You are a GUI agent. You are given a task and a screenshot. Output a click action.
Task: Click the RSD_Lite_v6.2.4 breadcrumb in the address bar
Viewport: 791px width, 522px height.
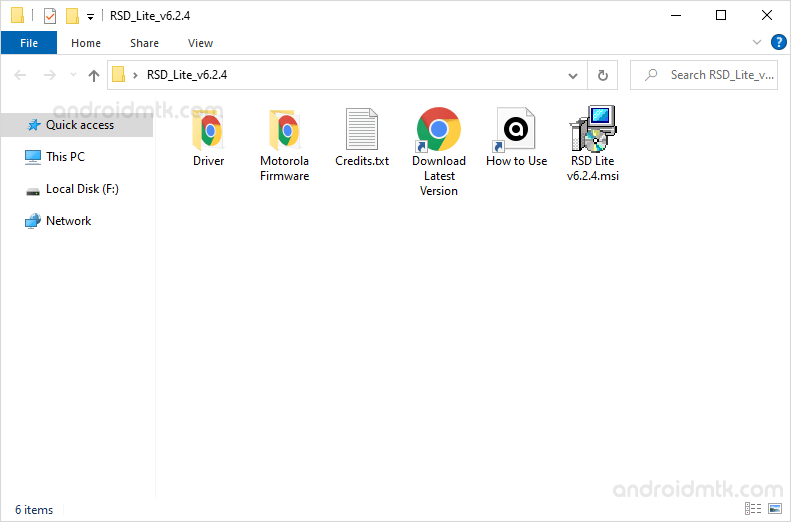[187, 75]
